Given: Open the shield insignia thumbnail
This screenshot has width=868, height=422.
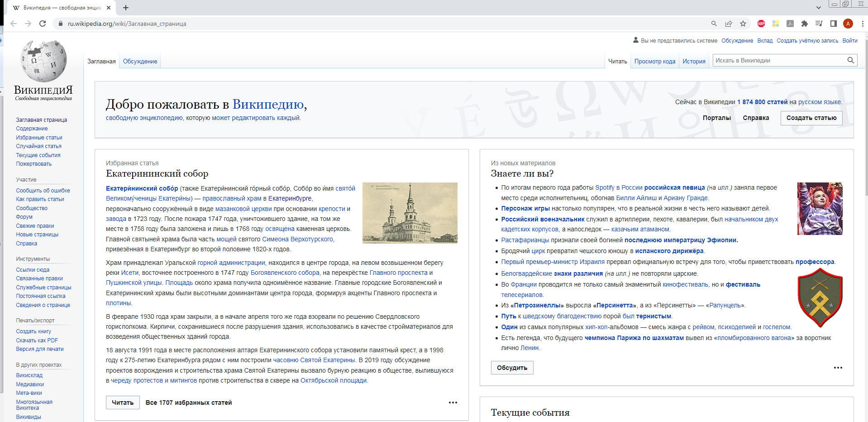Looking at the screenshot, I should 820,297.
